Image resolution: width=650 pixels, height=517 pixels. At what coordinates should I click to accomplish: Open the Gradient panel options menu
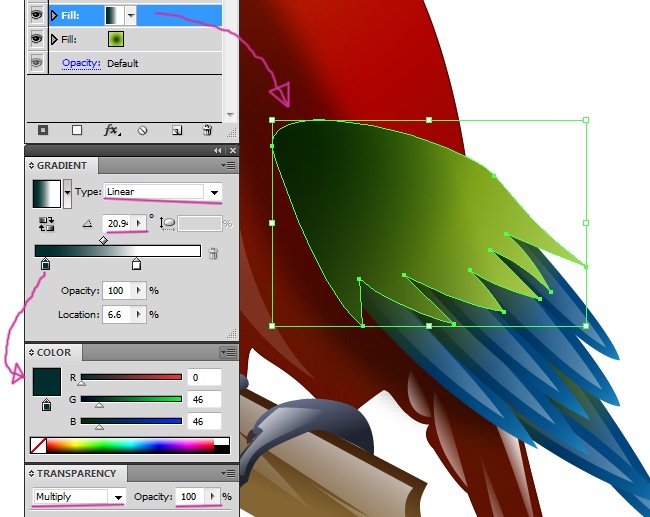(230, 165)
